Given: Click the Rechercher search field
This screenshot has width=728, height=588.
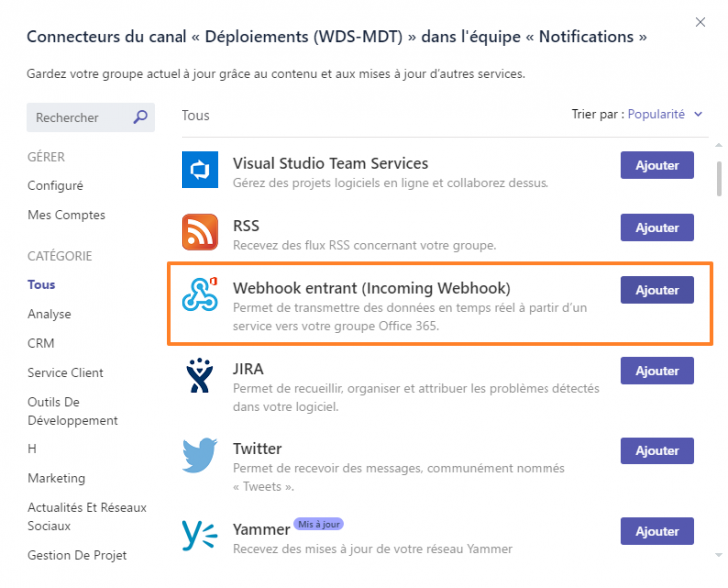Looking at the screenshot, I should [78, 118].
